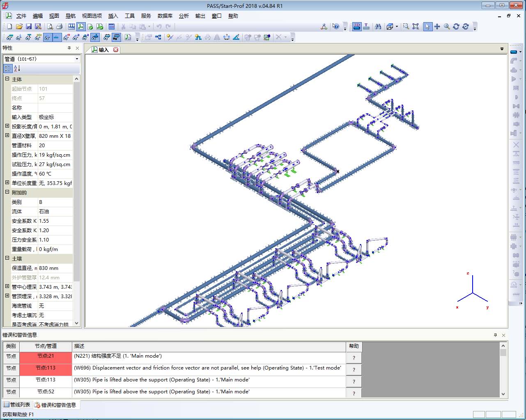Switch to the 输入 document tab
This screenshot has width=526, height=420.
click(103, 50)
